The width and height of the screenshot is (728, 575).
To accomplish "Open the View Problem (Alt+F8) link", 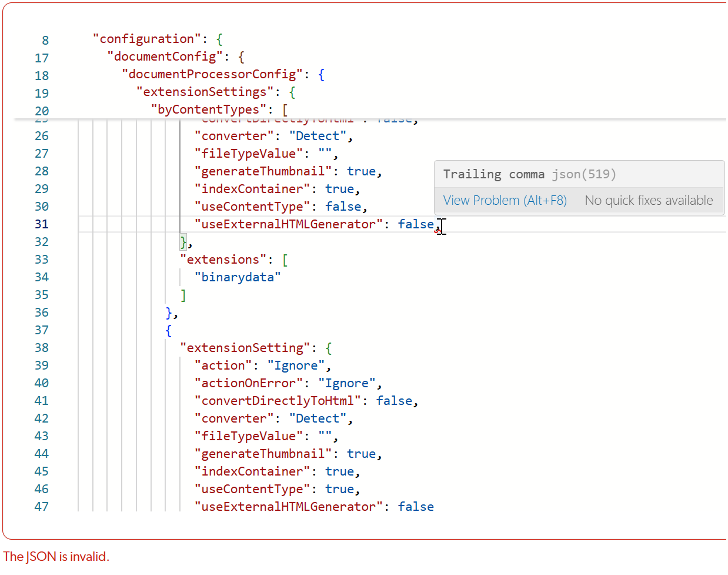I will (x=505, y=201).
